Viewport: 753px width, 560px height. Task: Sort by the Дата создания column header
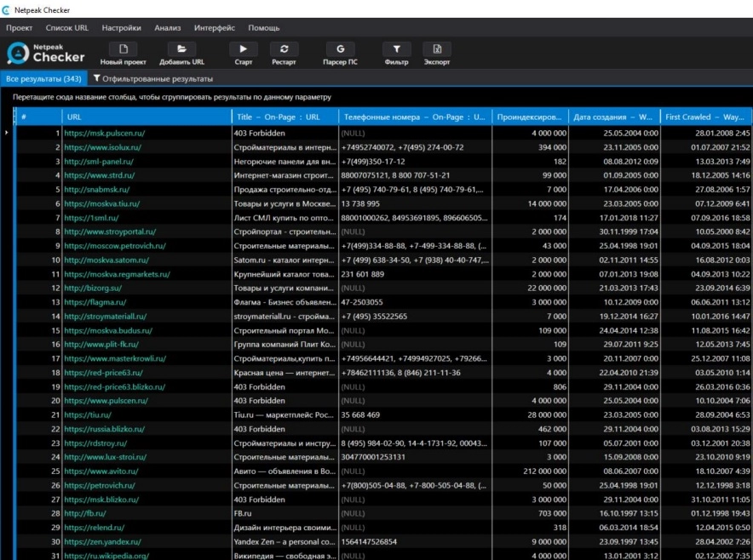(614, 117)
